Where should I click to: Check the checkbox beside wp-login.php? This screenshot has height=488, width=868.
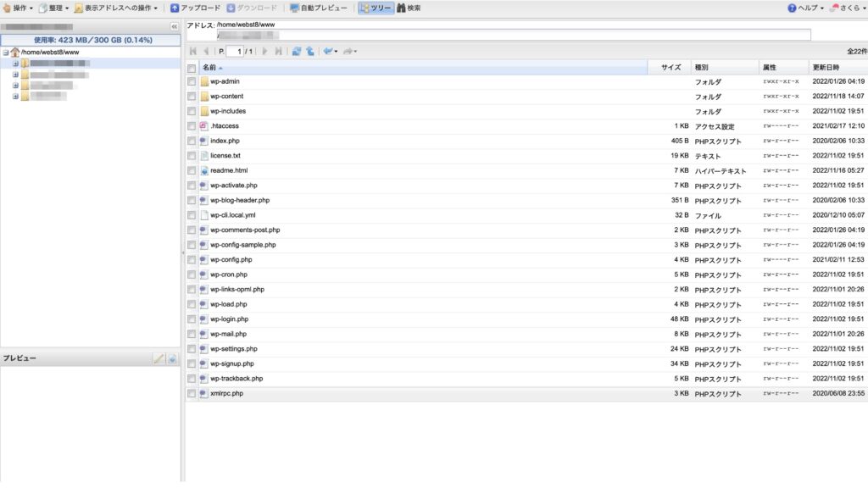pyautogui.click(x=192, y=319)
